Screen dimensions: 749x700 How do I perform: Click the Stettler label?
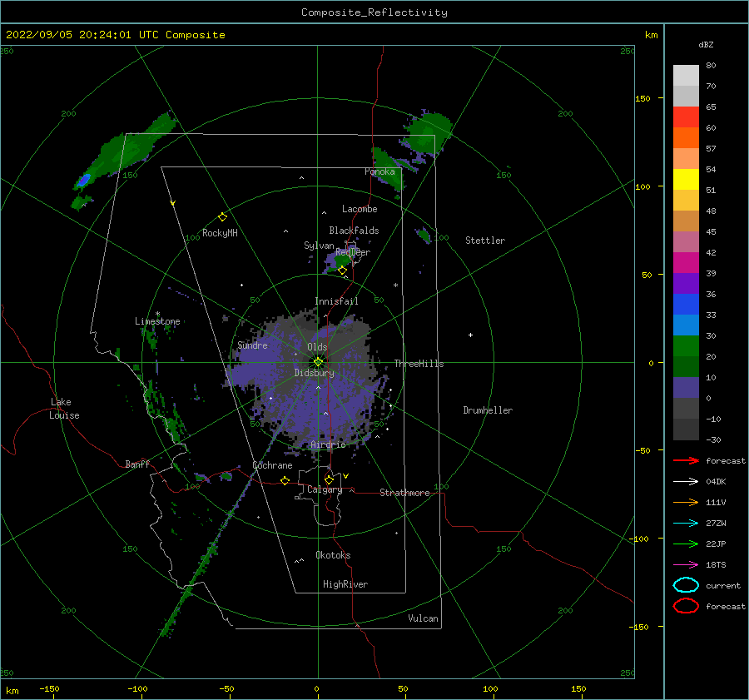[485, 241]
